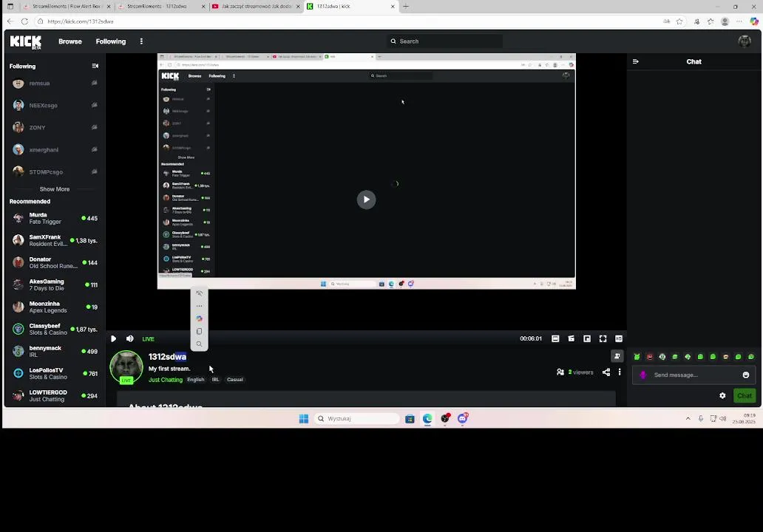This screenshot has width=763, height=532.
Task: Click the eye-slash icon in the floating toolbar
Action: tap(200, 293)
